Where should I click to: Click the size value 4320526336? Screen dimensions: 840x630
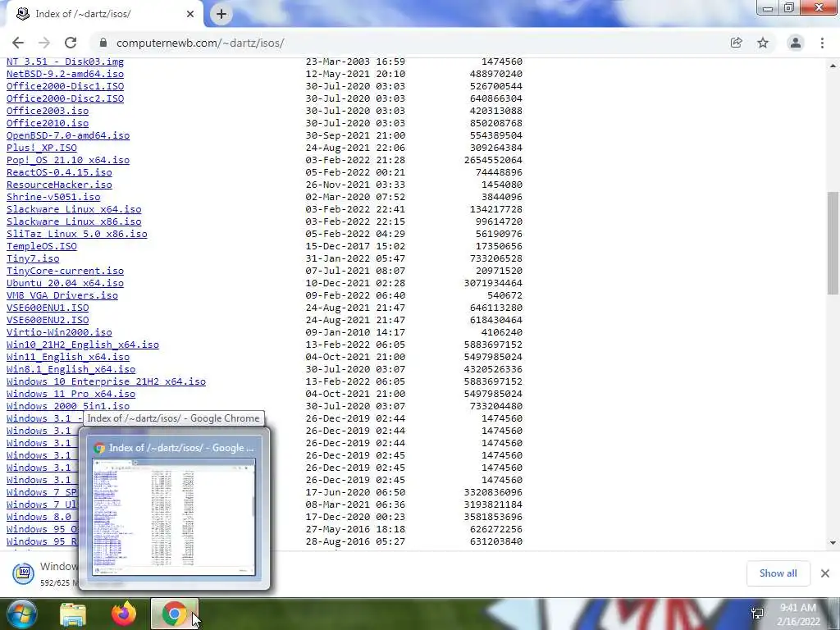[493, 370]
